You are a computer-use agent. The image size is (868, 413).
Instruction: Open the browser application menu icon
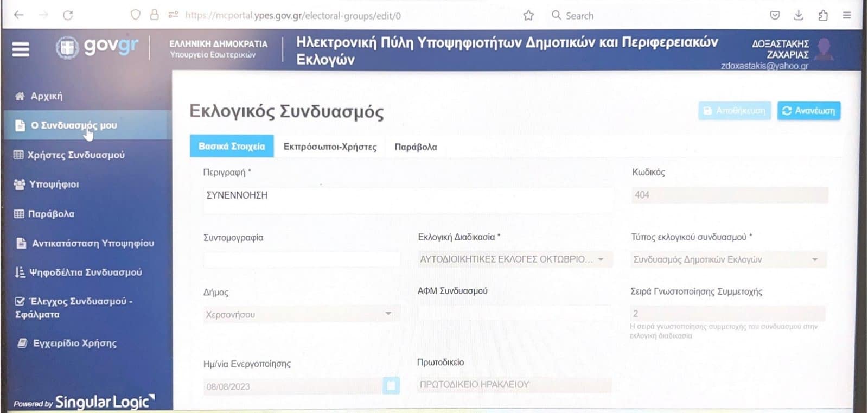[x=846, y=15]
